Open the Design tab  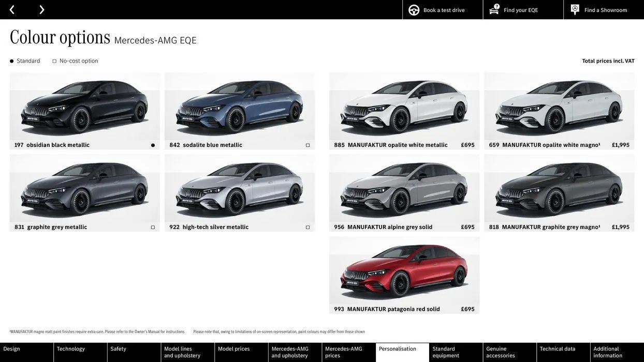[x=26, y=352]
